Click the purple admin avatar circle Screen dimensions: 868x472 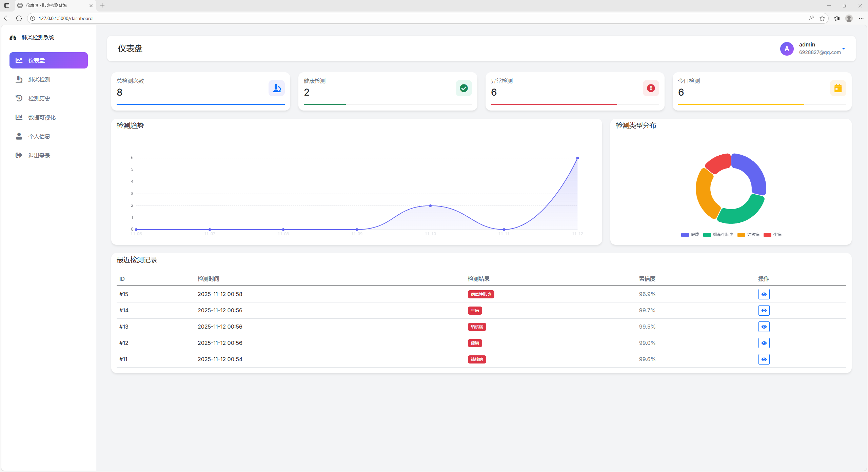tap(787, 49)
